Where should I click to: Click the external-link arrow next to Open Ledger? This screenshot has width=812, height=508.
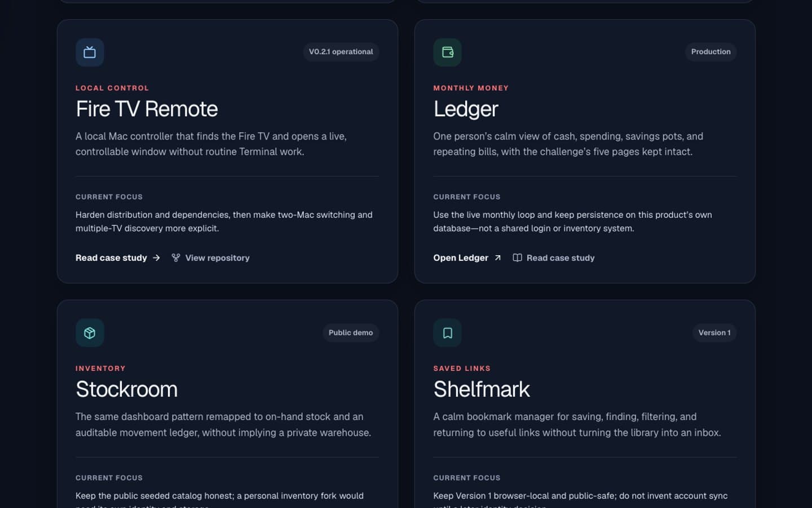coord(497,258)
